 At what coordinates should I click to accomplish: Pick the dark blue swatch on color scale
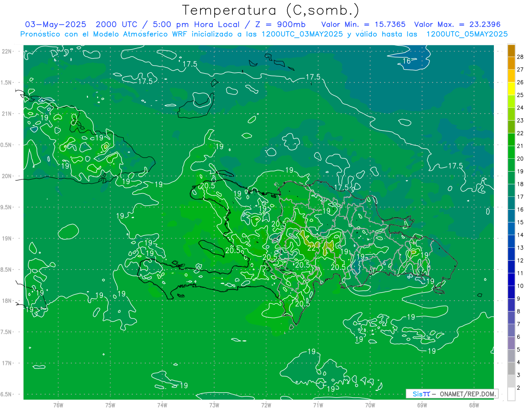click(511, 279)
